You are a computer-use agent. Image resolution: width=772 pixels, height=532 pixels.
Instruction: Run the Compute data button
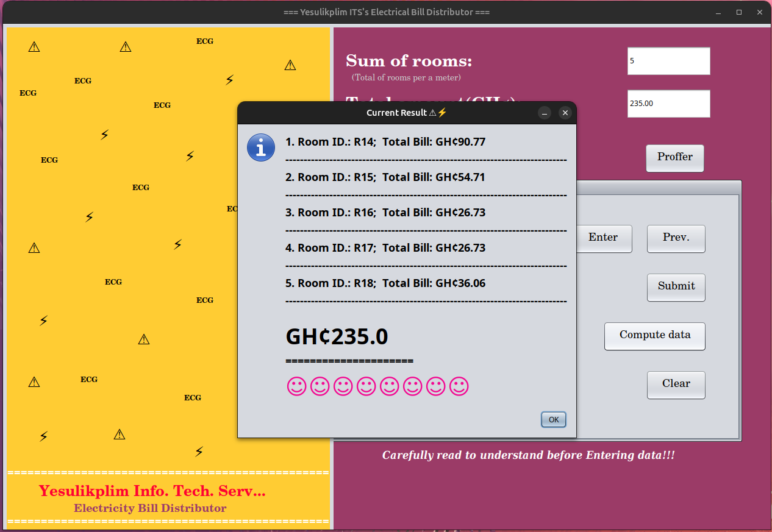coord(654,336)
